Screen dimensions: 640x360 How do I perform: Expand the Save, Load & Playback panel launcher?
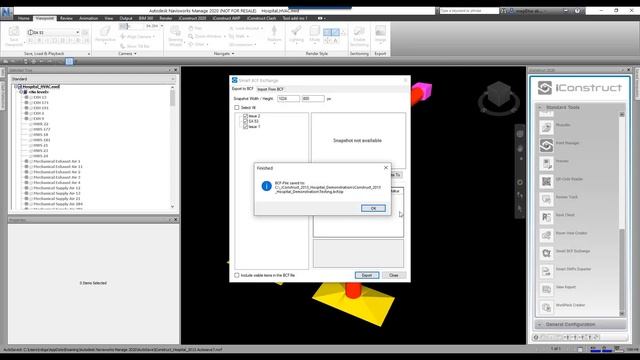(89, 54)
